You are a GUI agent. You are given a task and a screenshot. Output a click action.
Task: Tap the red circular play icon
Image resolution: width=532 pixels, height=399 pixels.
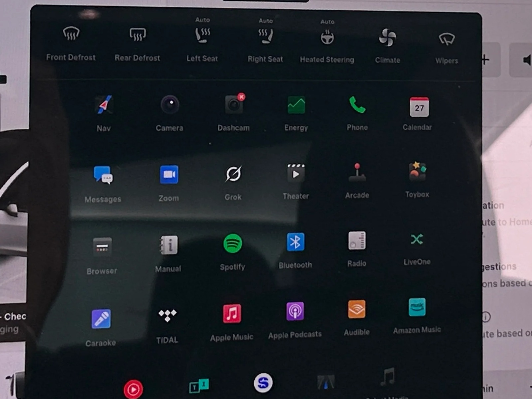[x=133, y=389]
